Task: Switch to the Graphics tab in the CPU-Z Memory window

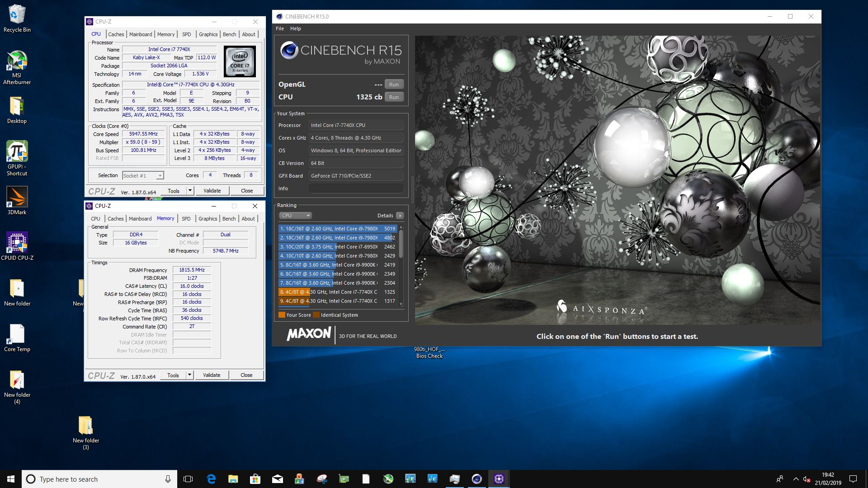Action: pyautogui.click(x=208, y=219)
